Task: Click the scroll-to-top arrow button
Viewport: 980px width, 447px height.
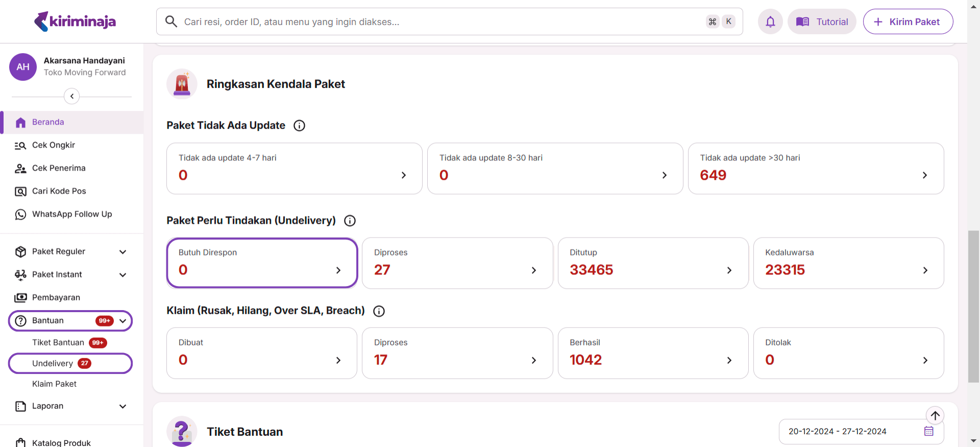Action: (x=935, y=415)
